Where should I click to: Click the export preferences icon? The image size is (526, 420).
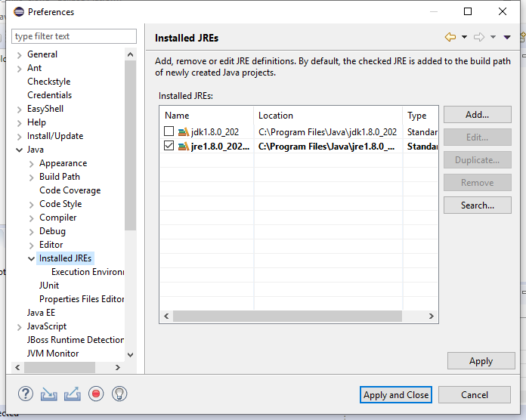coord(73,394)
